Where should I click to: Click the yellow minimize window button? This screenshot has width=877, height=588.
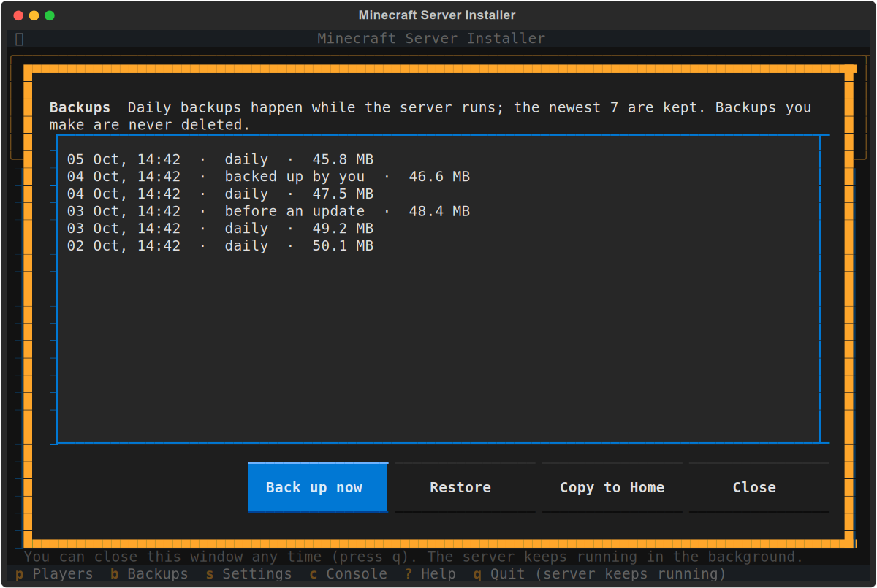tap(34, 15)
